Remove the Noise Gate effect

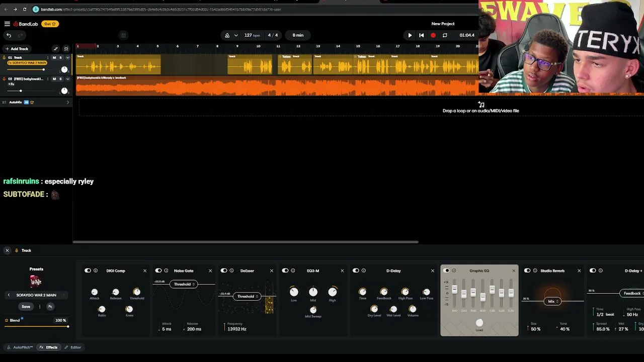tap(210, 271)
